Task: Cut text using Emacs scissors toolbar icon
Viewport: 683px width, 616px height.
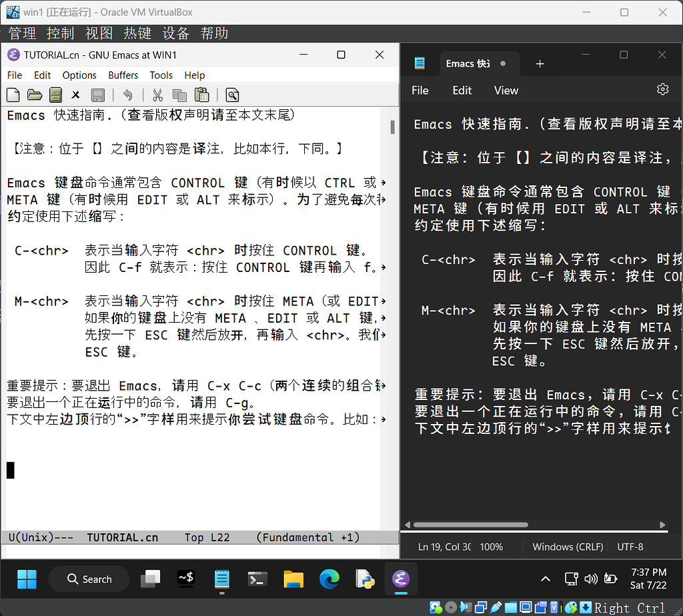Action: 158,95
